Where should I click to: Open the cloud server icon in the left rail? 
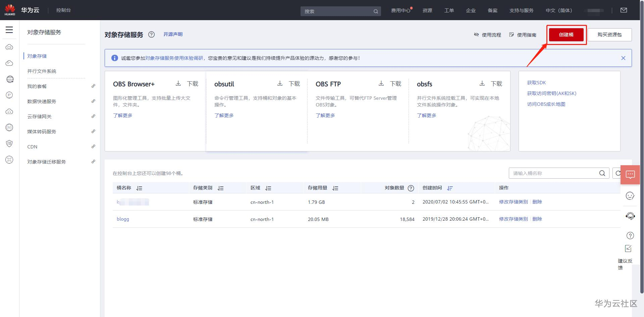pos(9,47)
